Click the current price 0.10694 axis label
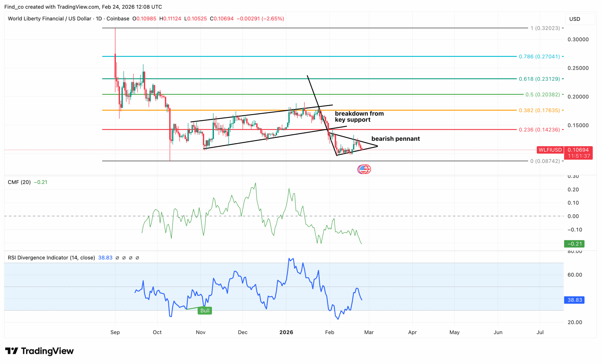The width and height of the screenshot is (601, 364). tap(578, 150)
